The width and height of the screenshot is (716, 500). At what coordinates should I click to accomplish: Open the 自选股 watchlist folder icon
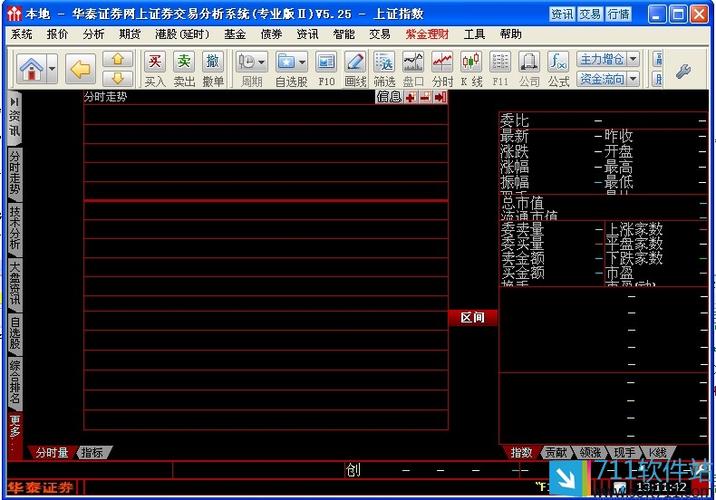click(287, 62)
